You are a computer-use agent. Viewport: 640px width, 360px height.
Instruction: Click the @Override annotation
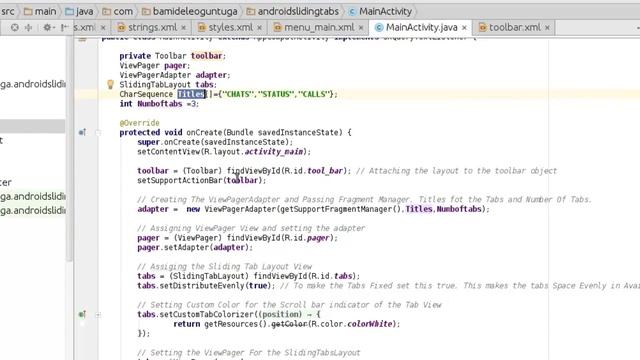tap(140, 123)
